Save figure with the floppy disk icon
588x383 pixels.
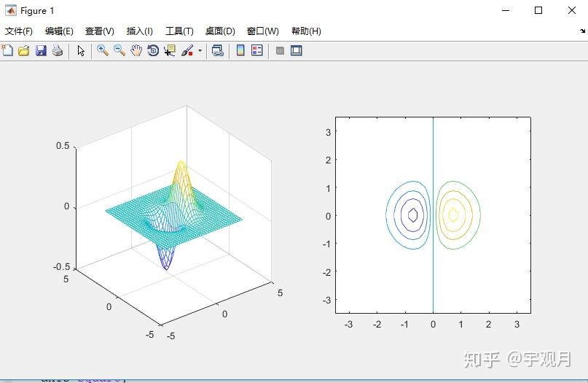pyautogui.click(x=41, y=50)
